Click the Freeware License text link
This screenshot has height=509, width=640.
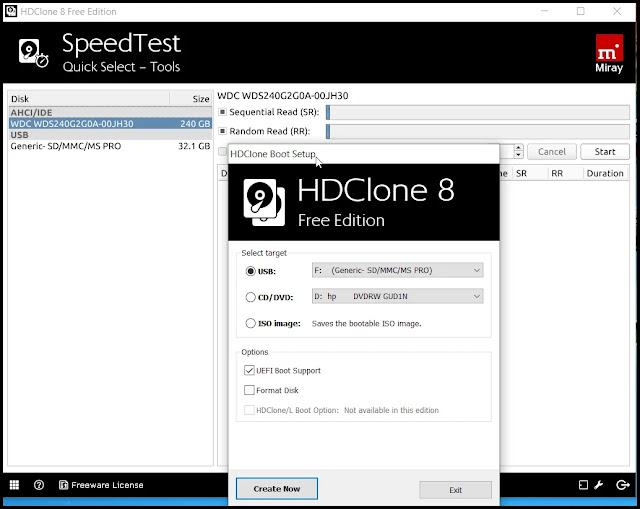(x=107, y=485)
